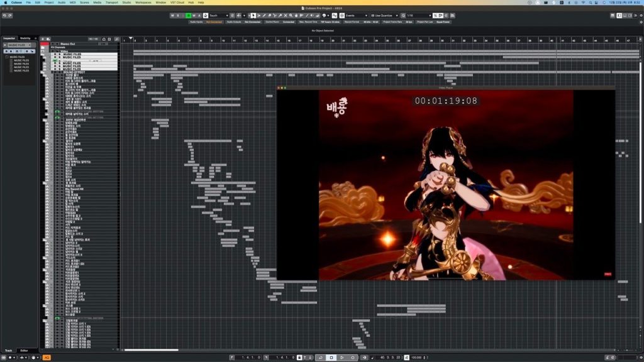Open the color tool dropdown arrow
644x362 pixels.
328,16
